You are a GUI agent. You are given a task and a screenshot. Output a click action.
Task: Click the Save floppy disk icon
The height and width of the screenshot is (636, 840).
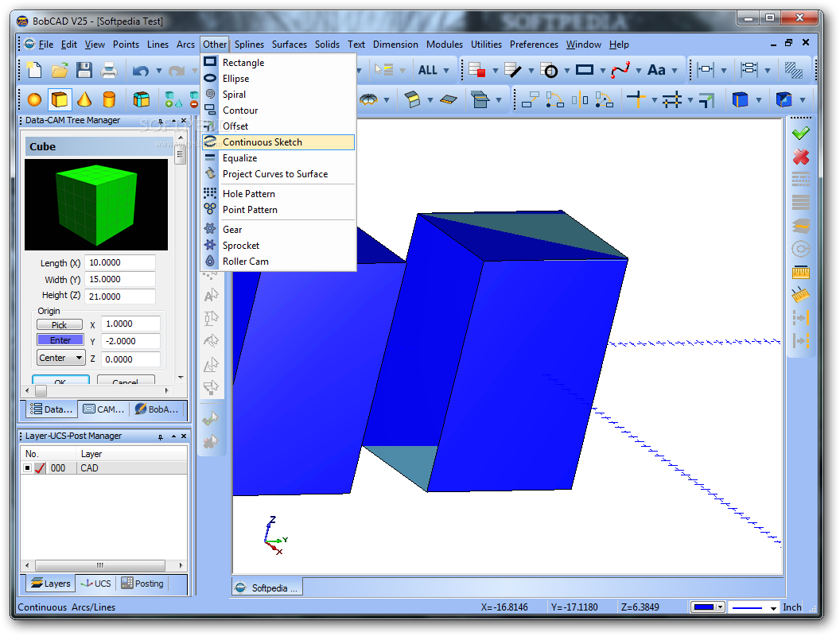tap(84, 70)
